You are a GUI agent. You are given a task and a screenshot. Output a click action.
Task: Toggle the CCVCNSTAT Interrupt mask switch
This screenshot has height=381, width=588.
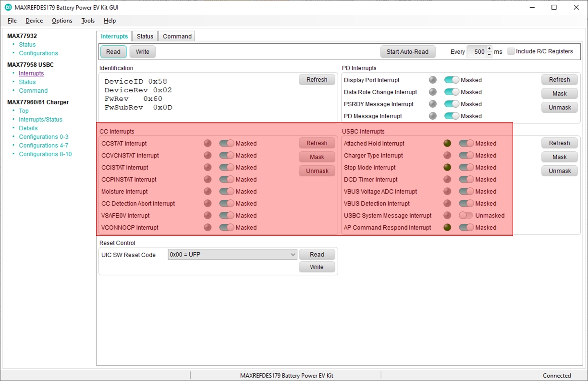tap(227, 155)
